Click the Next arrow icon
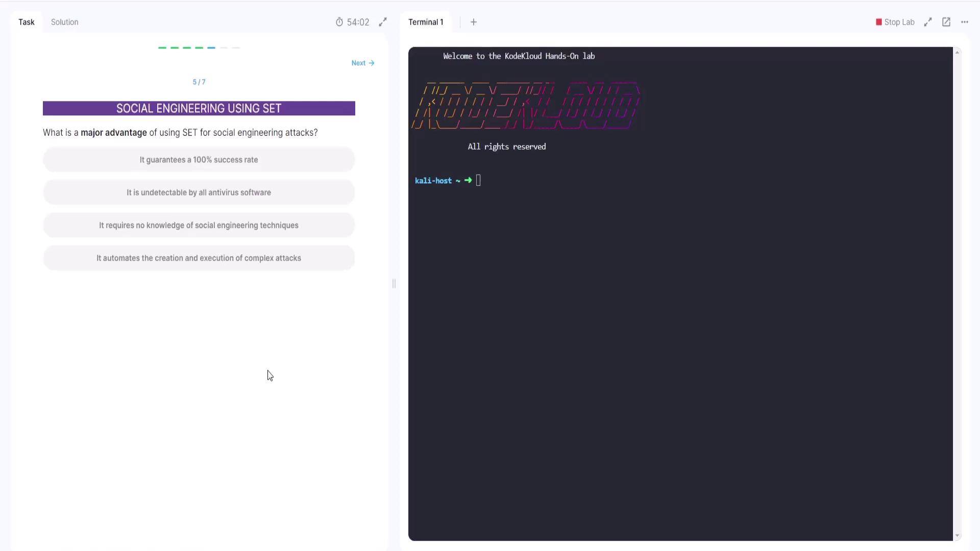Screen dimensions: 980x551 (x=372, y=63)
